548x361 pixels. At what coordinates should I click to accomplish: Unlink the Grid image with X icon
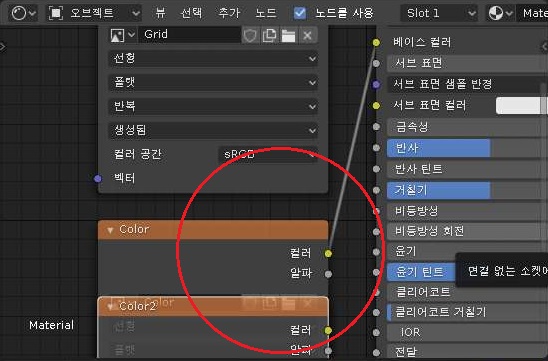tap(308, 35)
